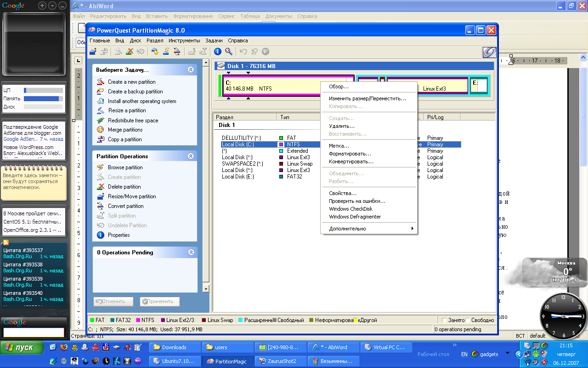Click the пуск Start button

coord(22,348)
